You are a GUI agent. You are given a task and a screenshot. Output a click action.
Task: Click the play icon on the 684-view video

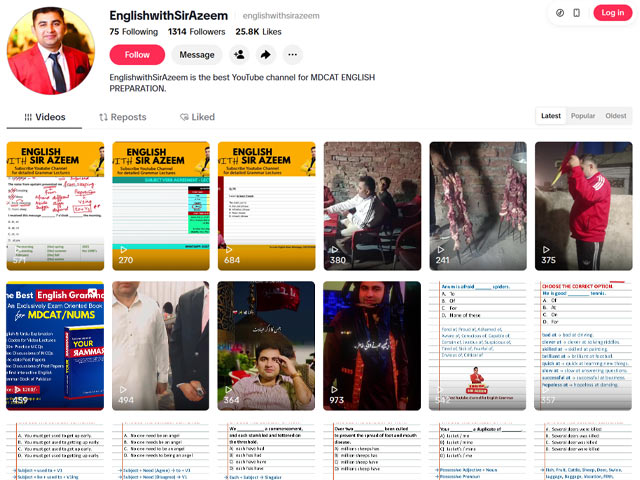229,250
